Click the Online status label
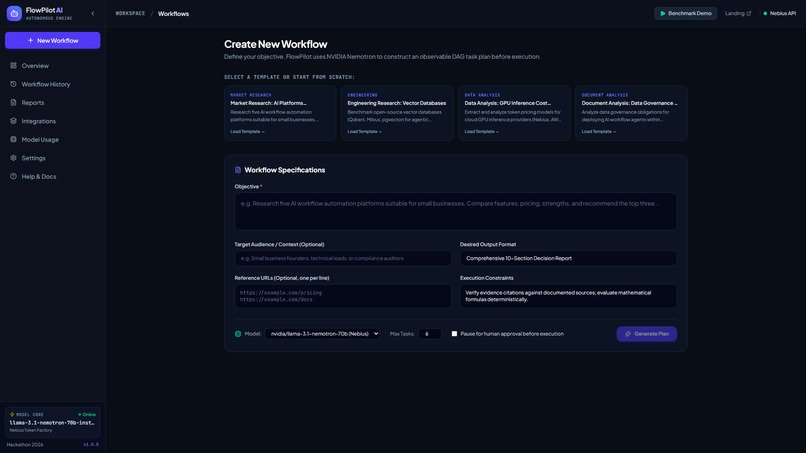806x453 pixels. (87, 414)
